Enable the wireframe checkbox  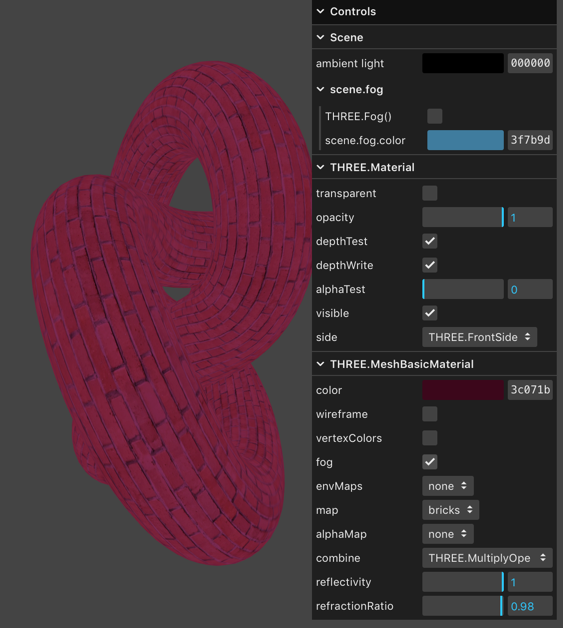tap(430, 414)
